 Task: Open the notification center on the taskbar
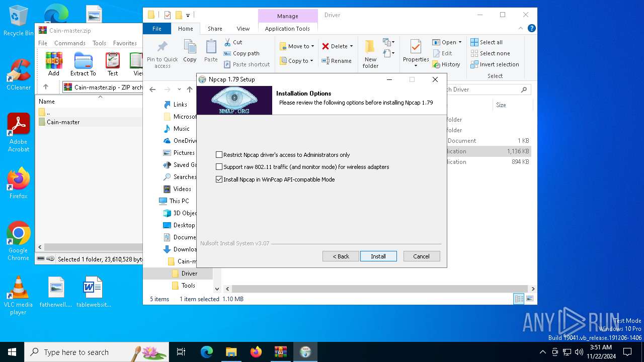(627, 352)
